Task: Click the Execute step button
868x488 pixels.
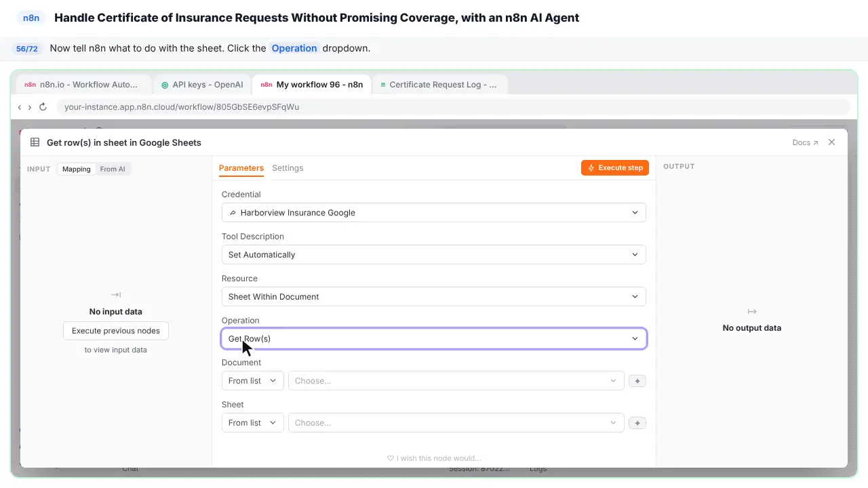Action: (x=615, y=168)
